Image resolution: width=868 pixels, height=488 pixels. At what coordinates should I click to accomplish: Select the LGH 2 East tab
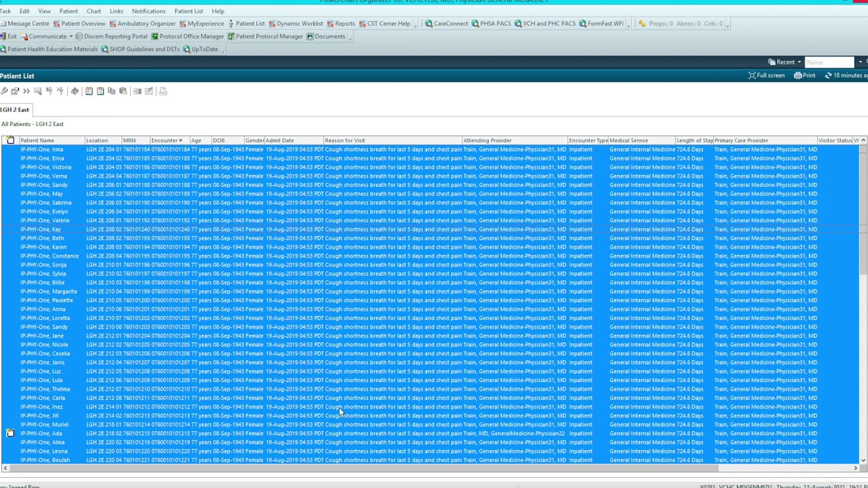click(x=15, y=110)
